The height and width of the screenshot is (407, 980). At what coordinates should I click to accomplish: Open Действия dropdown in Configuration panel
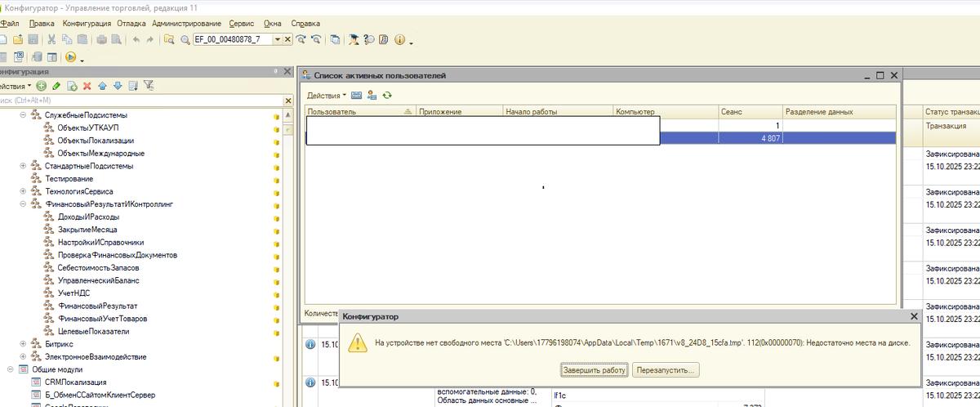coord(16,86)
